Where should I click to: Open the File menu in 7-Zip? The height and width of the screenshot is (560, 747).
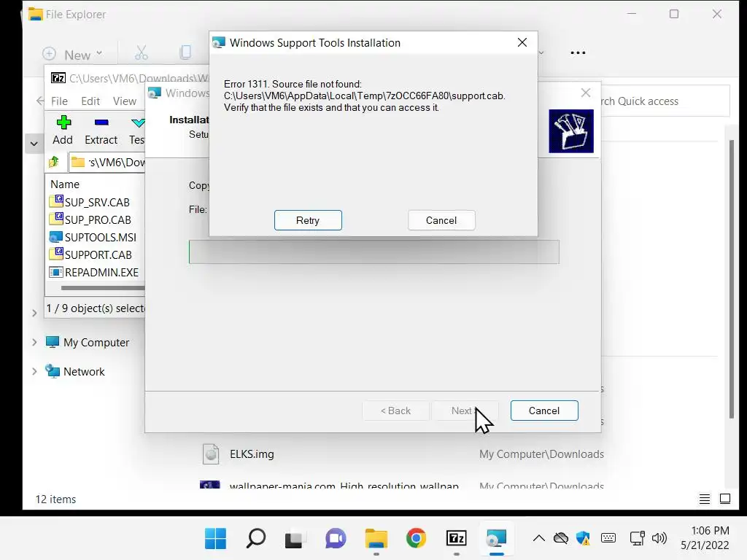pos(60,101)
